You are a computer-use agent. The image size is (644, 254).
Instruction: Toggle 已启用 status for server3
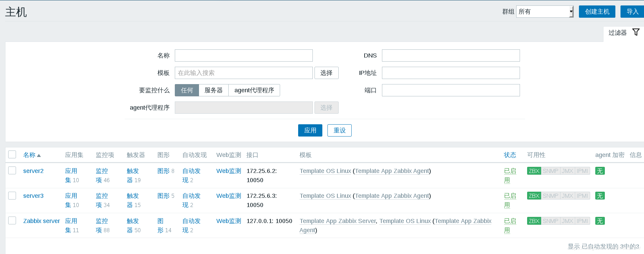pos(510,200)
